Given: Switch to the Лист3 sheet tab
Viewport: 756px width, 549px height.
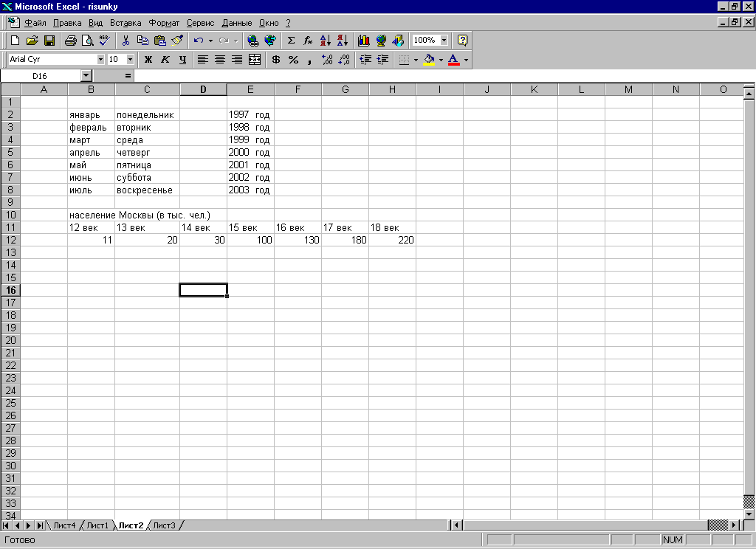Looking at the screenshot, I should [x=165, y=525].
